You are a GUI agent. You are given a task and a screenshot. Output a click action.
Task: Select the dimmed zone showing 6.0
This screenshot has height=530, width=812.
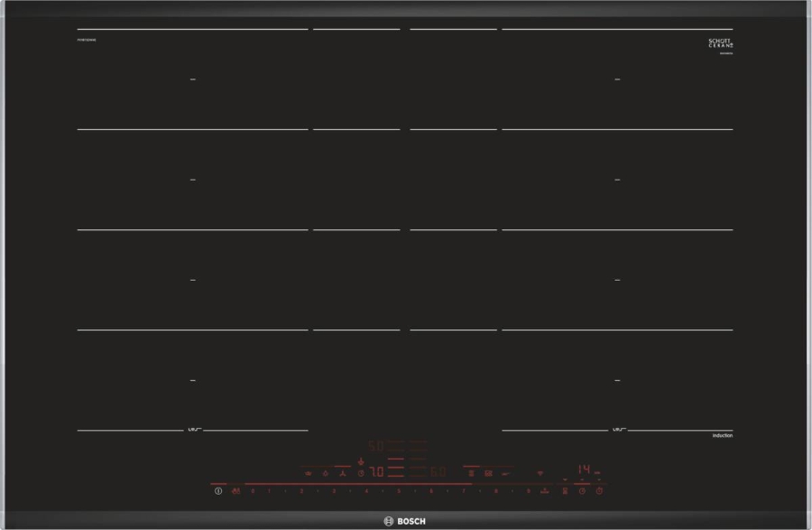click(x=438, y=472)
